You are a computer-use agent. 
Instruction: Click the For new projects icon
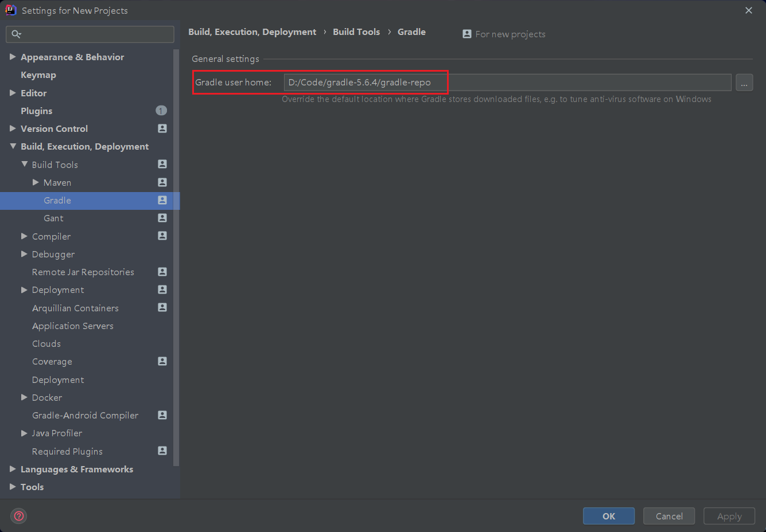(x=467, y=34)
